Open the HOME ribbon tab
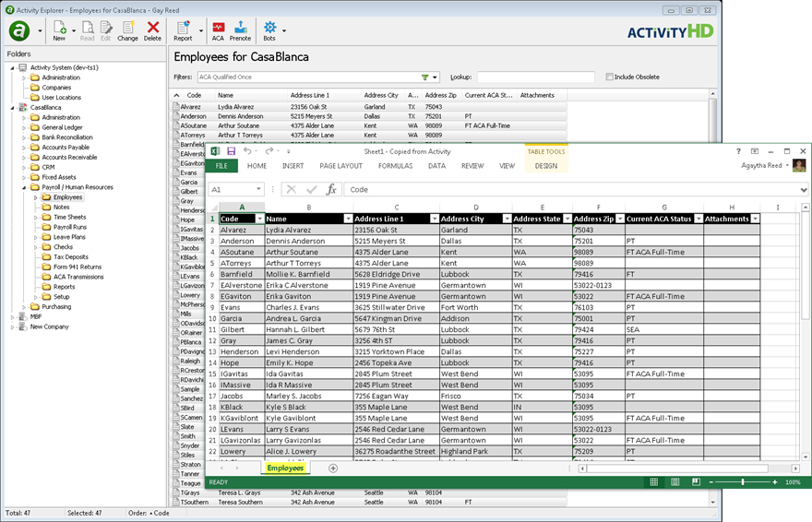 257,166
